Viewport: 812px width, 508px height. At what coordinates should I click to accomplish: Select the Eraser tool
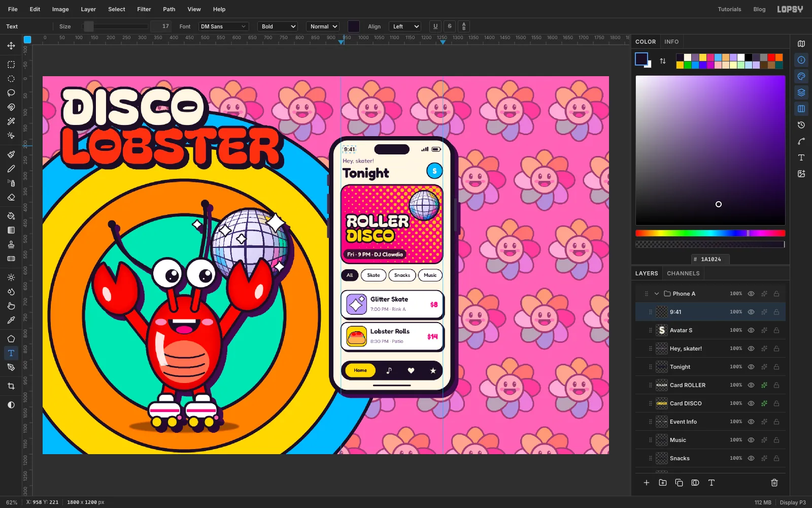pyautogui.click(x=11, y=197)
